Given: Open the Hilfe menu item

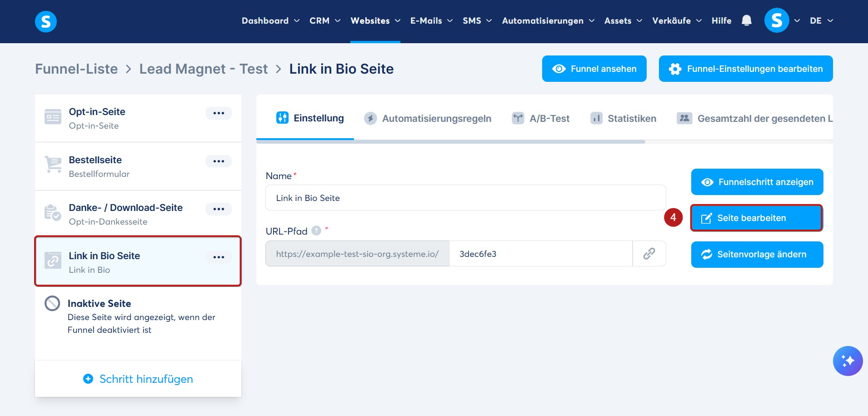Looking at the screenshot, I should [x=721, y=20].
